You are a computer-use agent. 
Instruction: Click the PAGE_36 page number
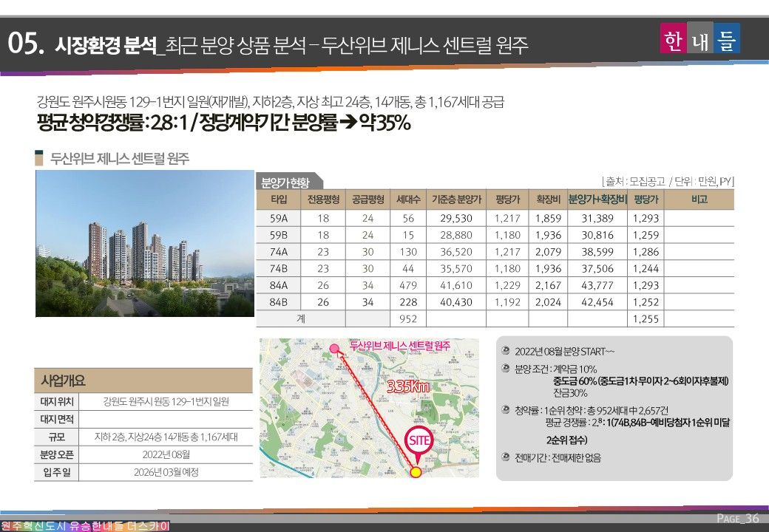click(x=738, y=518)
